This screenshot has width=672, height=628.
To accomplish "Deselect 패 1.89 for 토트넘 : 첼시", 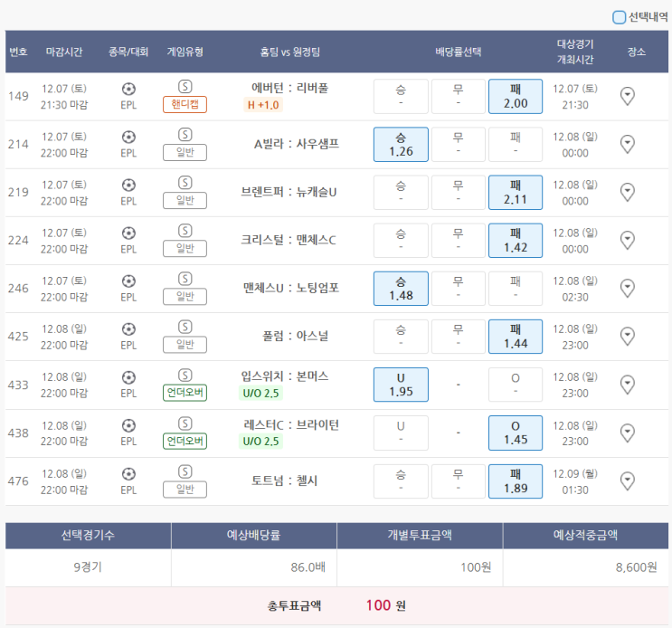I will click(x=516, y=481).
